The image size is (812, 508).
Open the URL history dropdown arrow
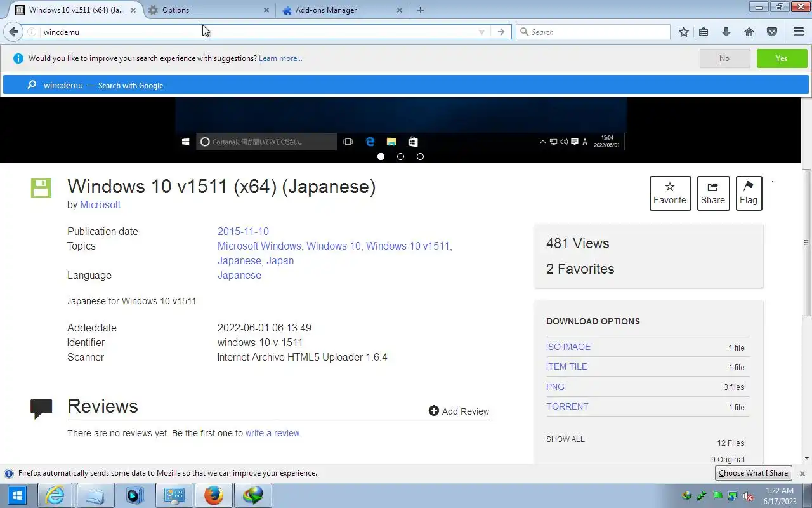point(481,32)
